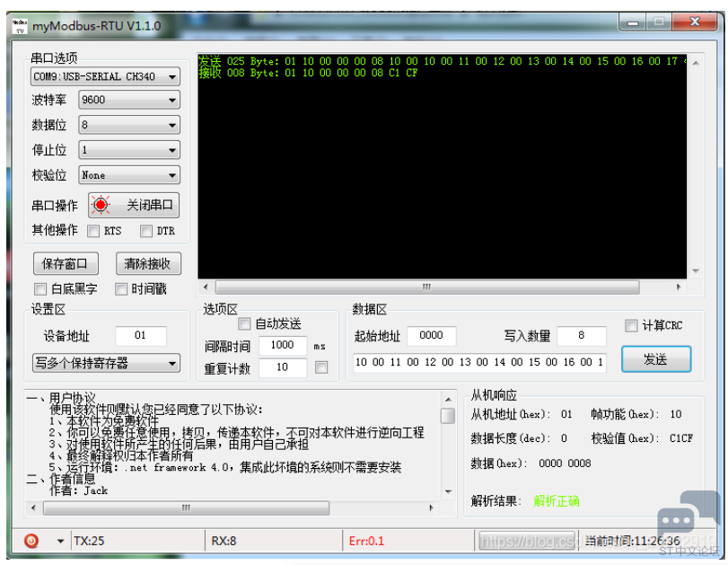Screen dimensions: 728x565
Task: Open the 写多个保持寄存器 function dropdown
Action: [105, 364]
